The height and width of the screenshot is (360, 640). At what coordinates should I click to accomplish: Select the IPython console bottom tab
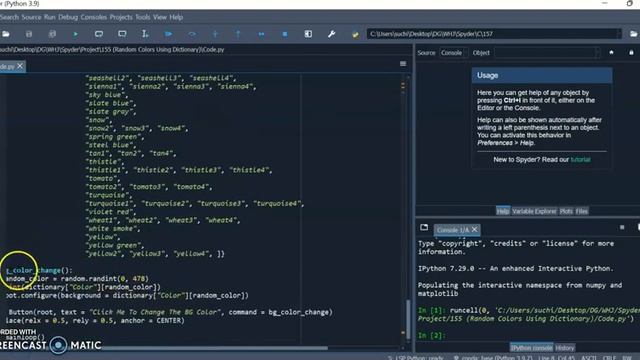(531, 348)
